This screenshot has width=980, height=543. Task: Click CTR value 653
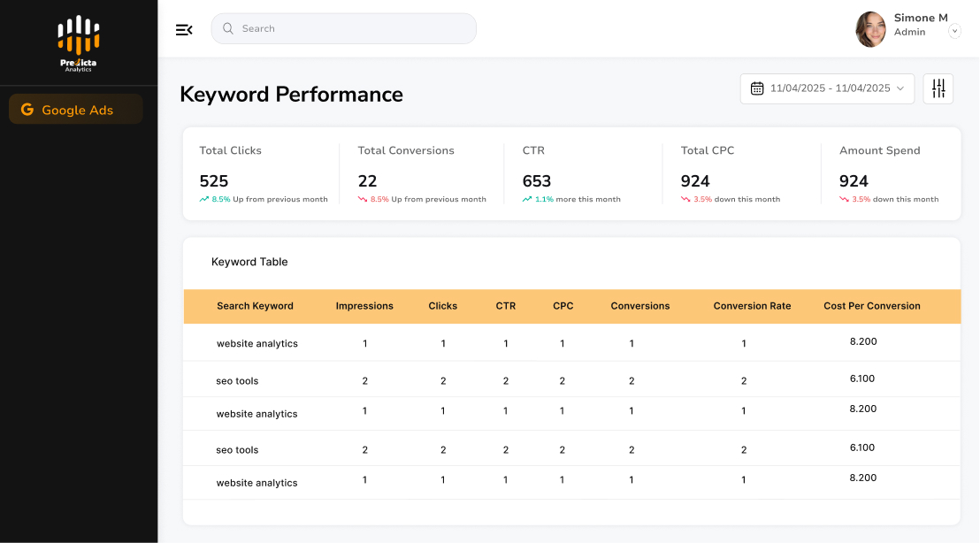tap(537, 181)
